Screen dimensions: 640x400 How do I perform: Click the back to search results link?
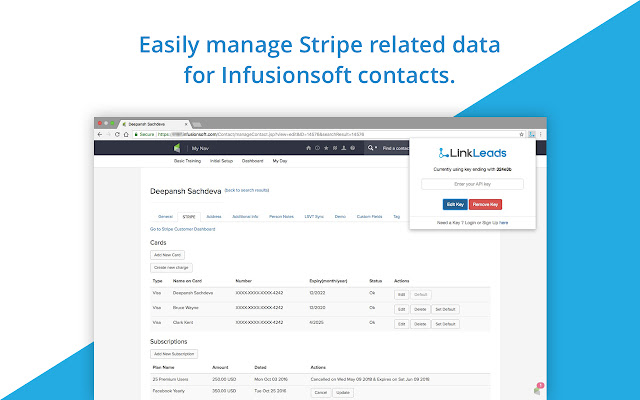[x=247, y=190]
